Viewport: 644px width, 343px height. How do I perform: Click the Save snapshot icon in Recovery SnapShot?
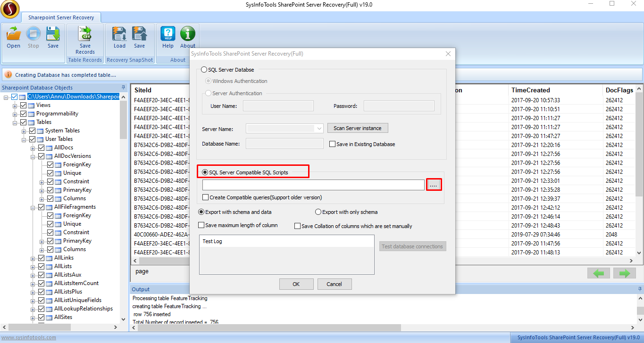pyautogui.click(x=139, y=34)
